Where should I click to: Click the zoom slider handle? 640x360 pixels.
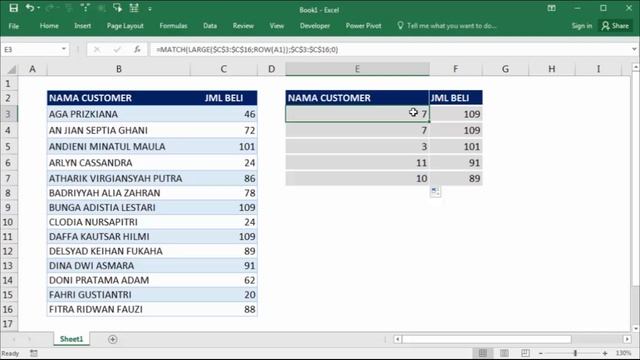[x=575, y=353]
